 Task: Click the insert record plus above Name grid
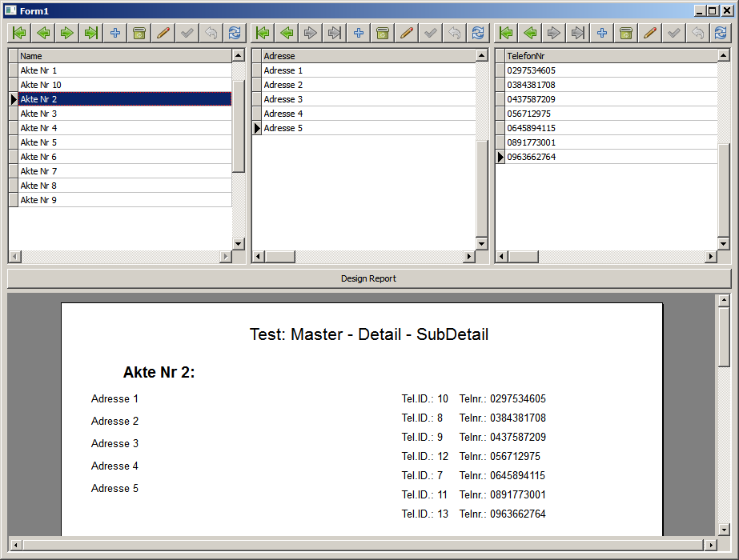(x=115, y=33)
